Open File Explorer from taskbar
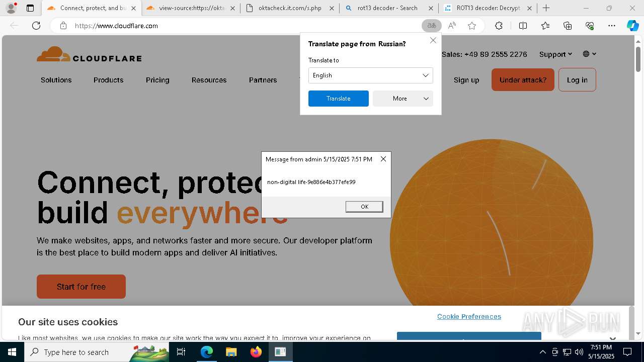Image resolution: width=644 pixels, height=362 pixels. (231, 352)
